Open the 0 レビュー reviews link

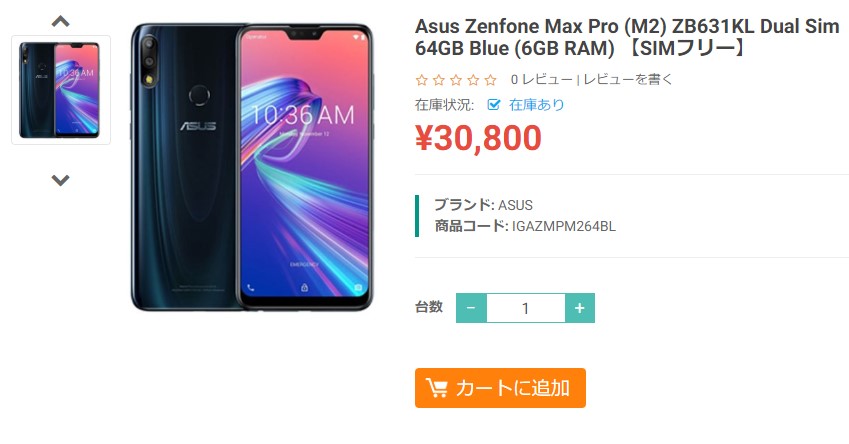coord(541,80)
